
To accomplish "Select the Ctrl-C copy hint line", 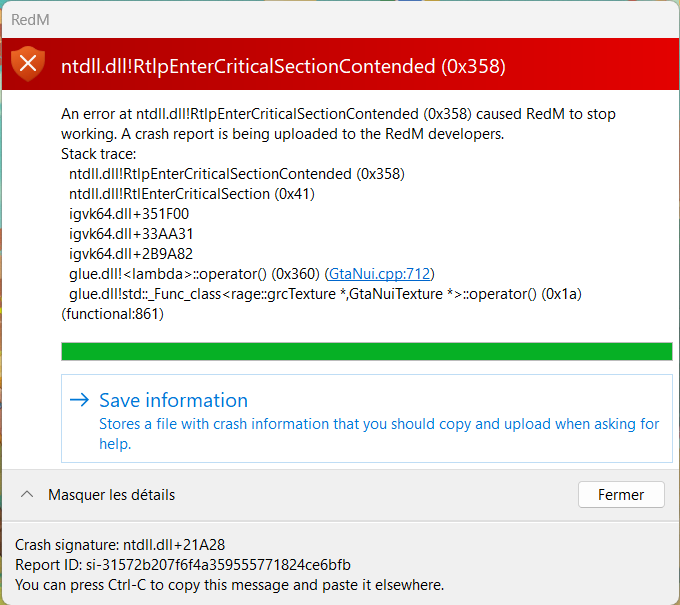I will point(229,585).
